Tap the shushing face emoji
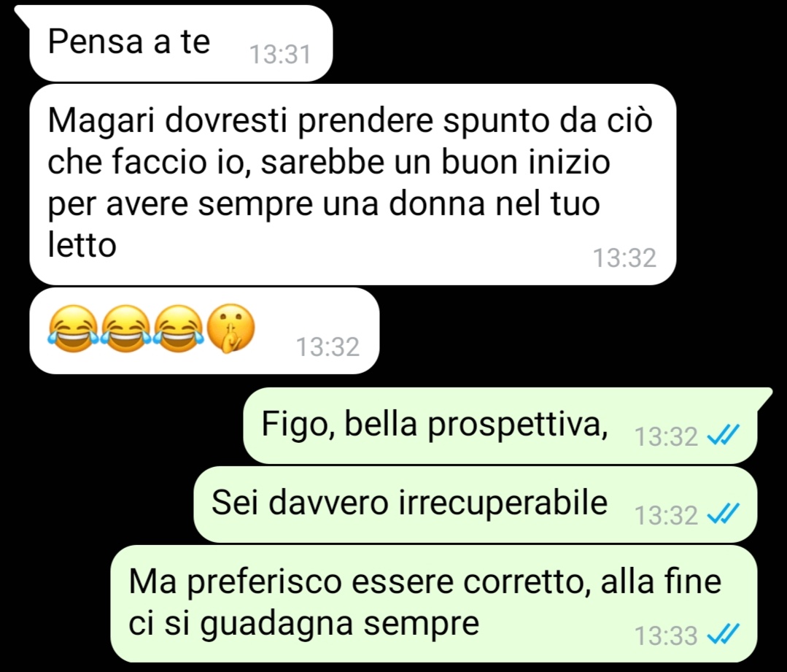The image size is (787, 672). (231, 329)
